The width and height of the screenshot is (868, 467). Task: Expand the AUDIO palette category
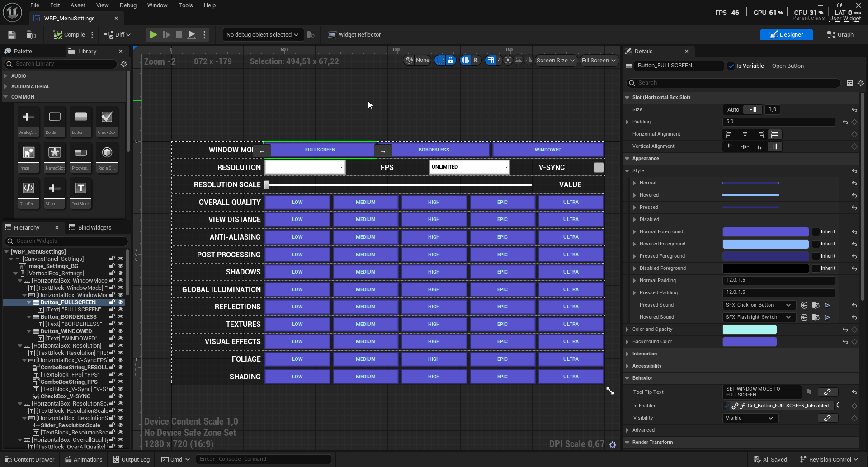point(5,76)
